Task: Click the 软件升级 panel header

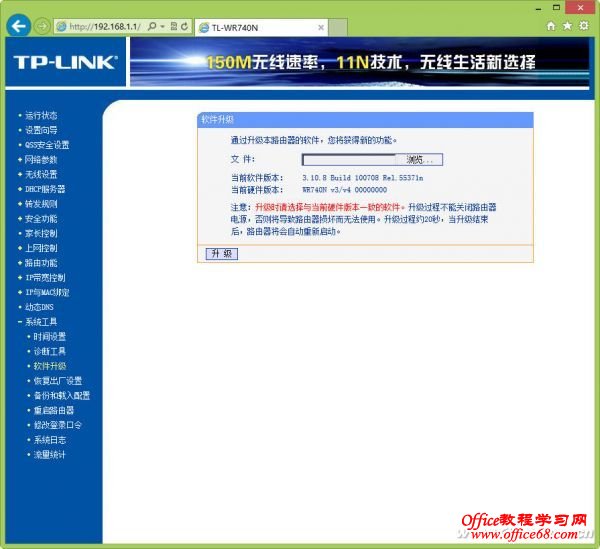Action: (365, 120)
